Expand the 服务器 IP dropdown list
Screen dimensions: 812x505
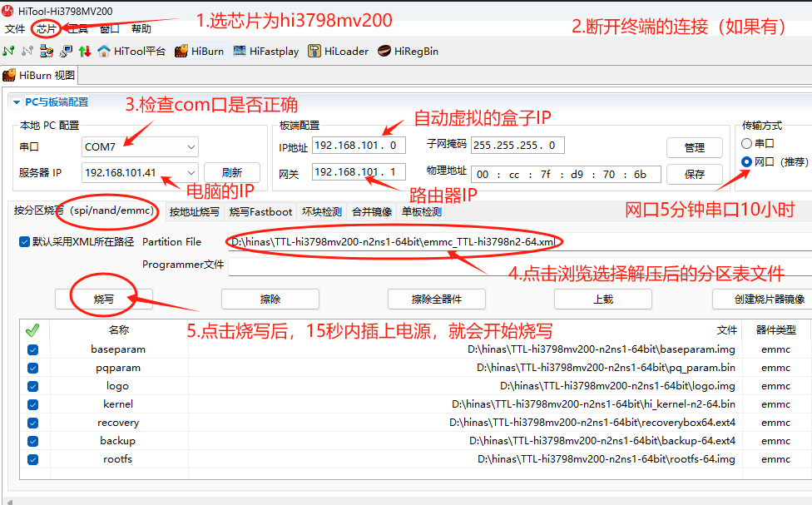(191, 173)
